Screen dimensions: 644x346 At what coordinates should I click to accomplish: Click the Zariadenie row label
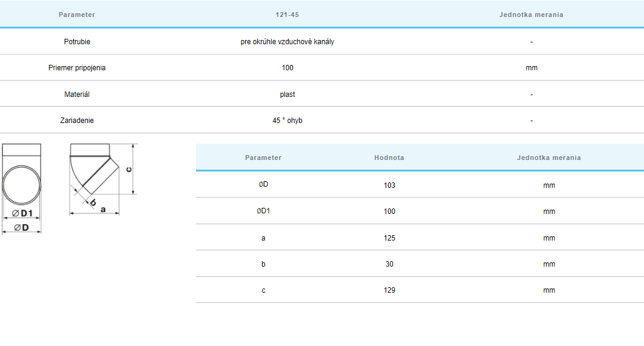pyautogui.click(x=77, y=121)
